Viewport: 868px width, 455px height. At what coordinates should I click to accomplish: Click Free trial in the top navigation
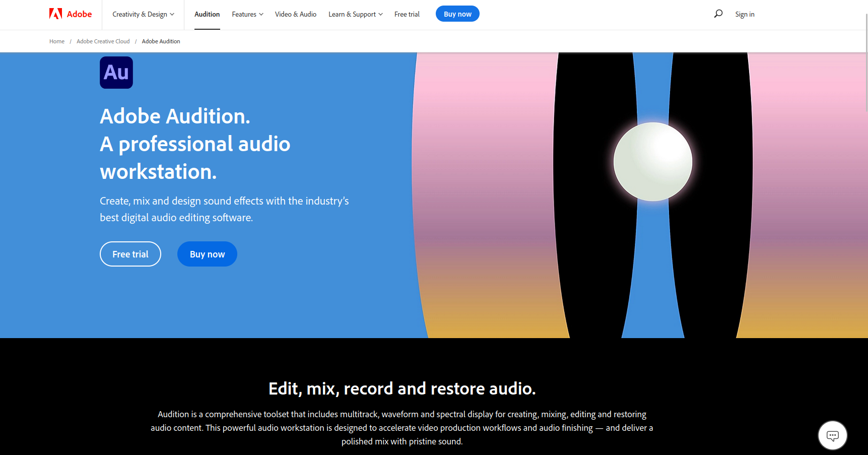[x=407, y=14]
